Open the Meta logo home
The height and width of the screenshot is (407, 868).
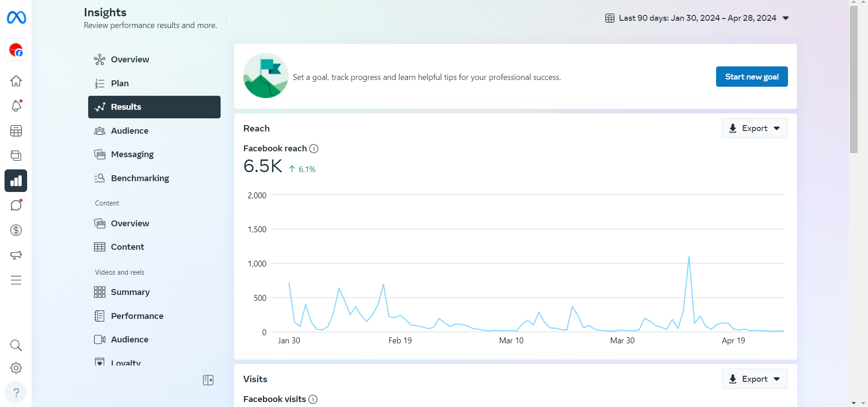pos(16,18)
